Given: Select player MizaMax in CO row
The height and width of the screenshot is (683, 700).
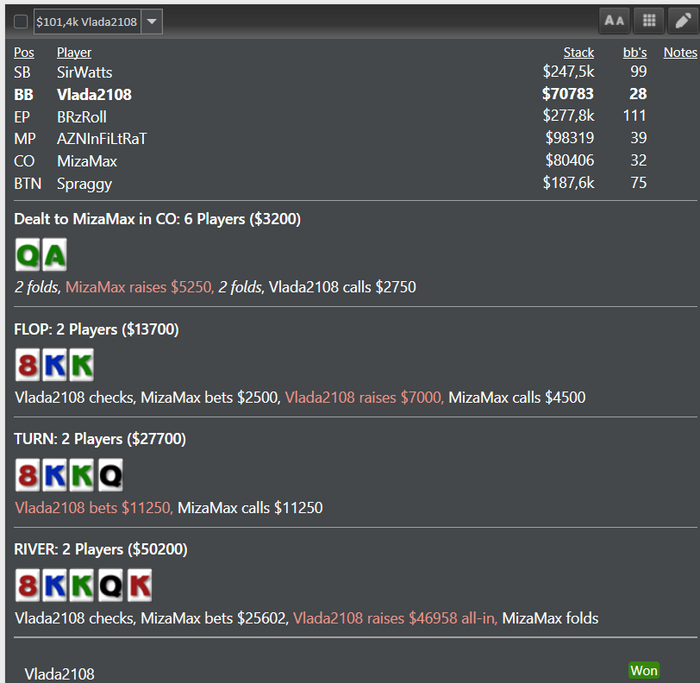Looking at the screenshot, I should (87, 161).
